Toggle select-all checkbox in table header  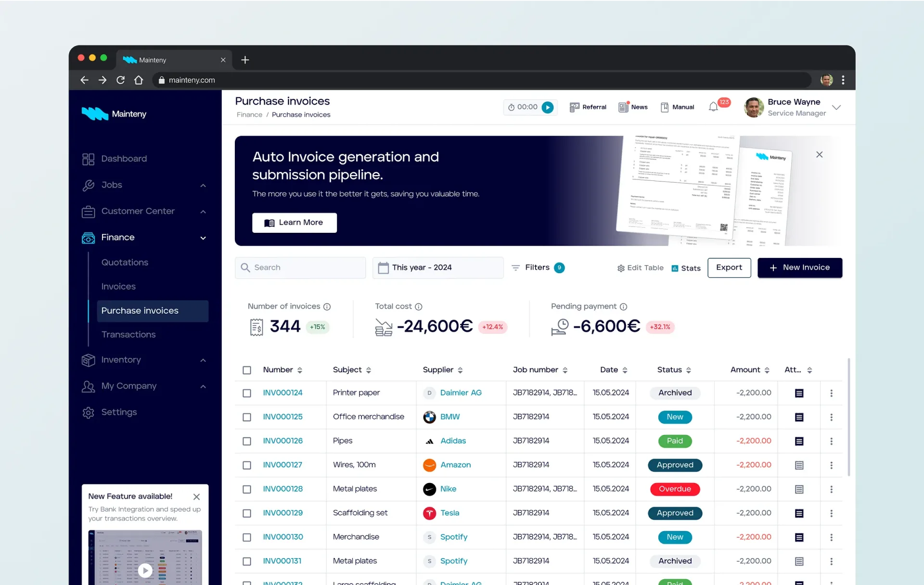pyautogui.click(x=247, y=370)
